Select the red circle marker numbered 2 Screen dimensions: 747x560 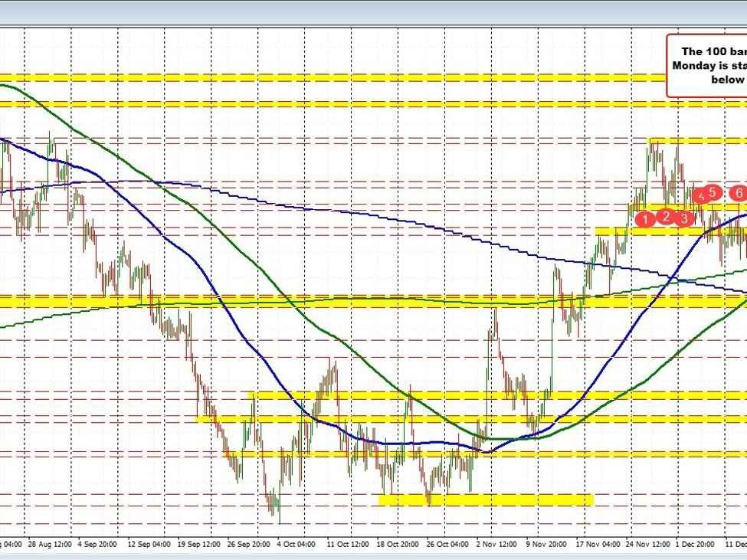666,218
